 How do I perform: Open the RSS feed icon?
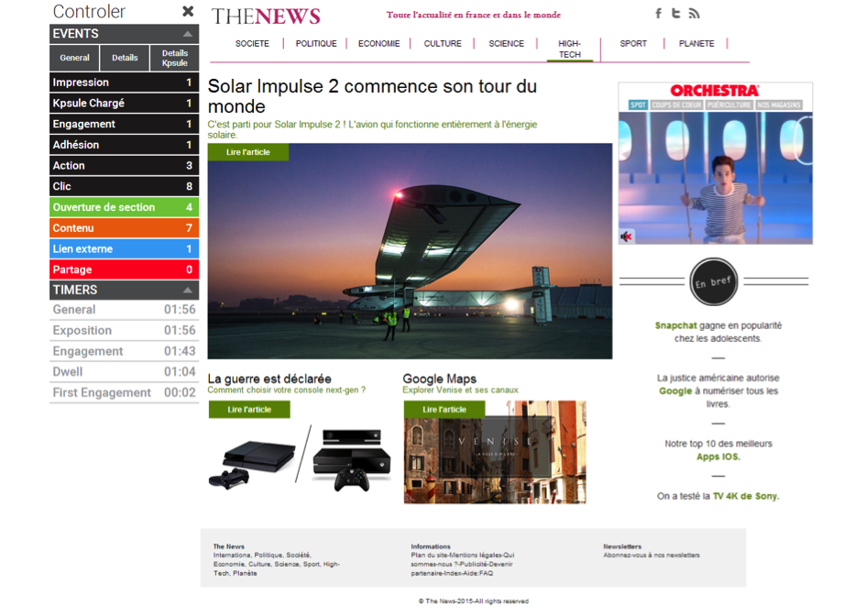click(694, 14)
